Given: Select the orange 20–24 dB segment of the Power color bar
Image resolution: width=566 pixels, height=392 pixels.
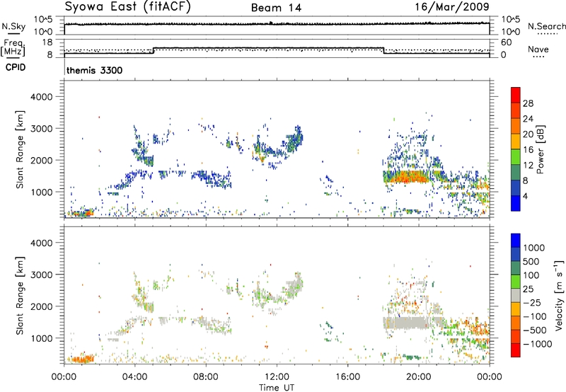Looking at the screenshot, I should [516, 126].
